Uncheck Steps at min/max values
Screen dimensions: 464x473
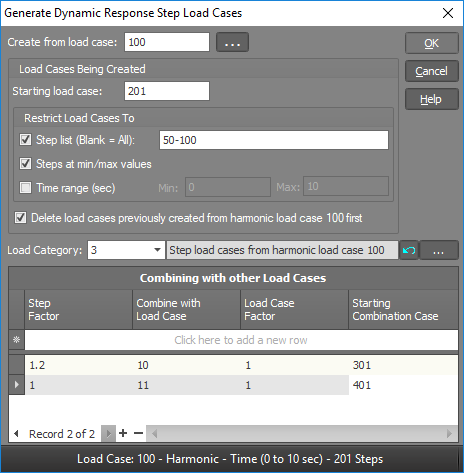point(26,164)
